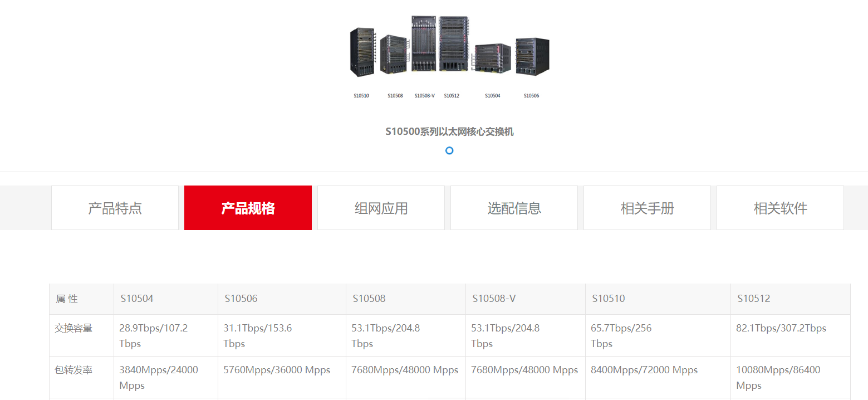Click the S10508-V column header in table
Viewport: 868px width, 400px height.
coord(526,299)
